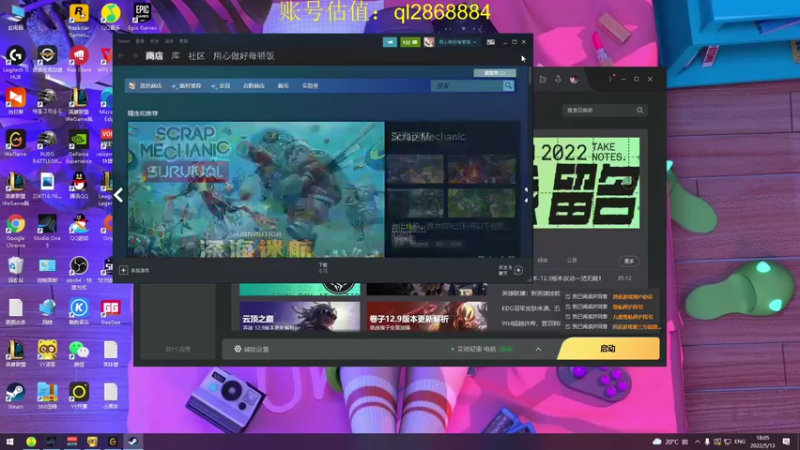Open the Epic Games desktop icon
Image resolution: width=800 pixels, height=450 pixels.
point(142,17)
